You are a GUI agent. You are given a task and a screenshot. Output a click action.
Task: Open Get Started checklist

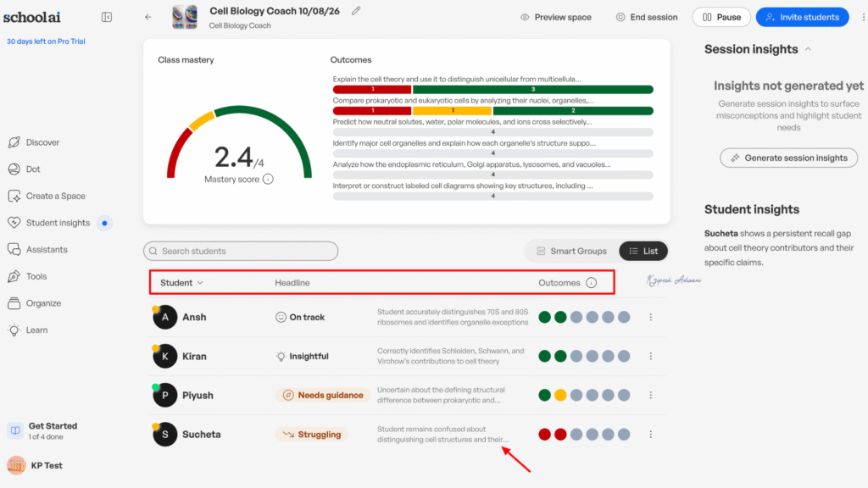tap(42, 430)
